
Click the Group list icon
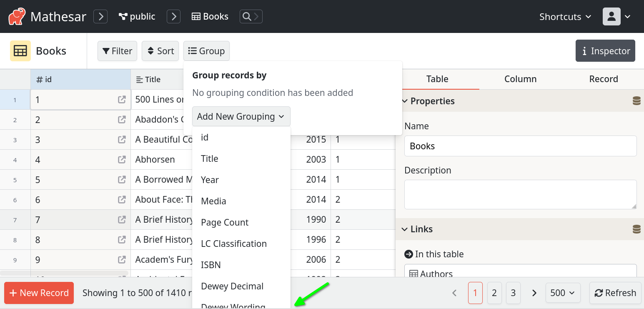pos(192,50)
